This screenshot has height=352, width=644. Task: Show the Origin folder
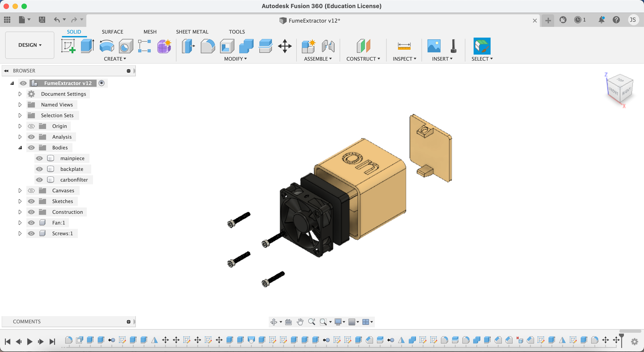(31, 126)
